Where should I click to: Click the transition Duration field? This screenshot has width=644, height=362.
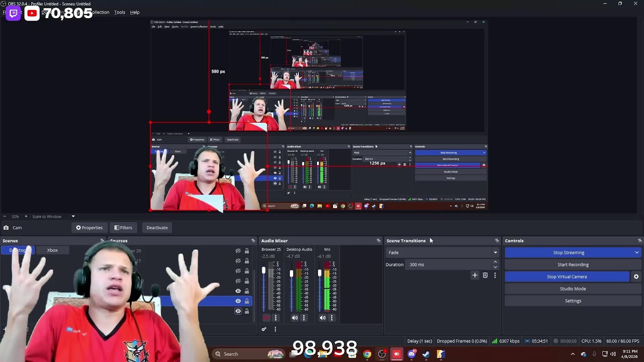[449, 264]
